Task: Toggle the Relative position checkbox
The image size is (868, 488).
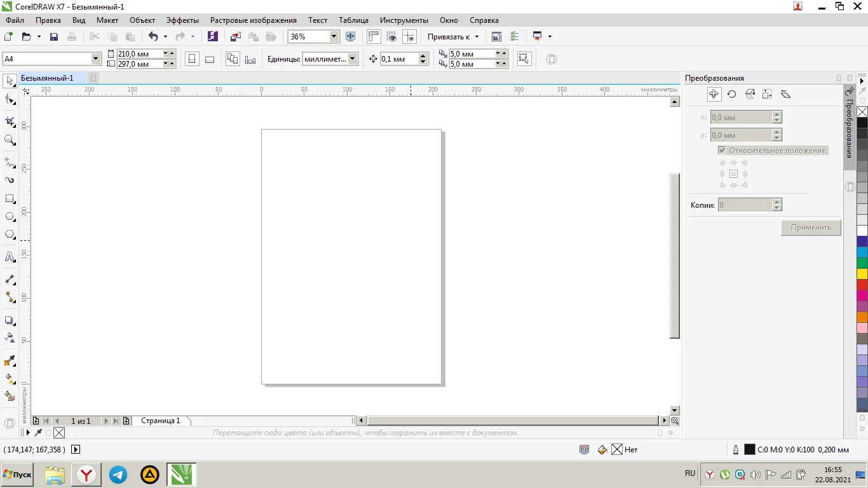Action: click(x=722, y=151)
